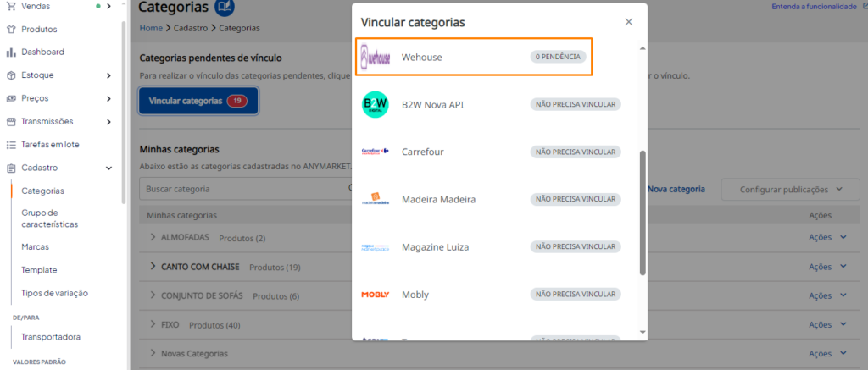Click the Nova categoria link
868x370 pixels.
pyautogui.click(x=676, y=189)
